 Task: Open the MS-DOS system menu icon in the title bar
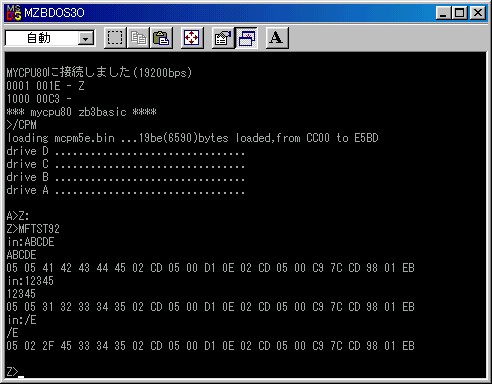pos(14,13)
